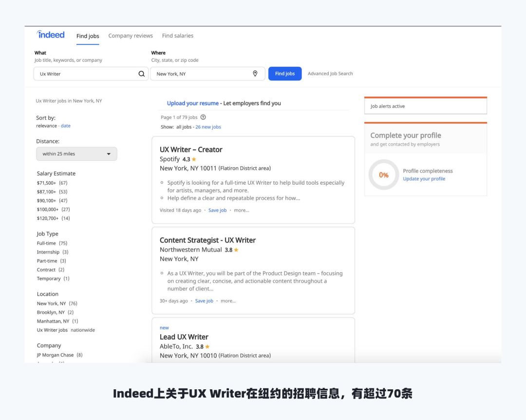Click Visited 18 days ago text
526x420 pixels.
pyautogui.click(x=180, y=210)
